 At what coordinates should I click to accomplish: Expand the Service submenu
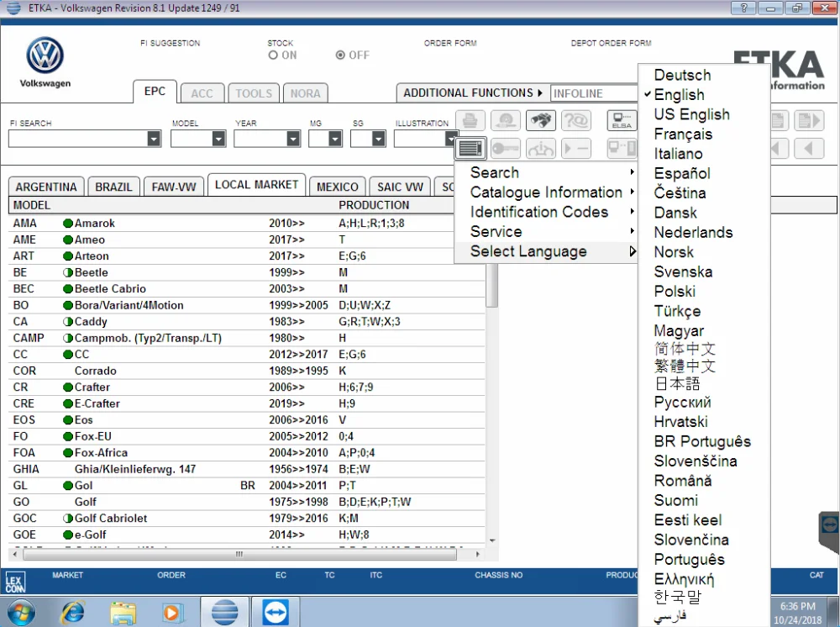(545, 231)
